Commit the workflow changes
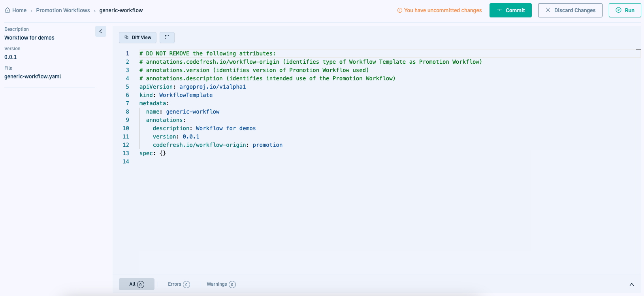 [x=510, y=10]
